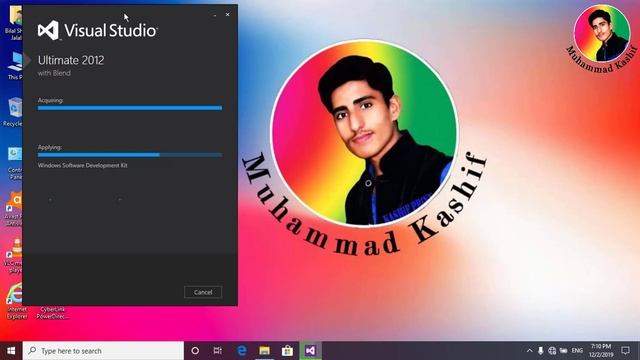Select the Visual Studio taskbar icon
The height and width of the screenshot is (360, 640).
click(x=310, y=351)
